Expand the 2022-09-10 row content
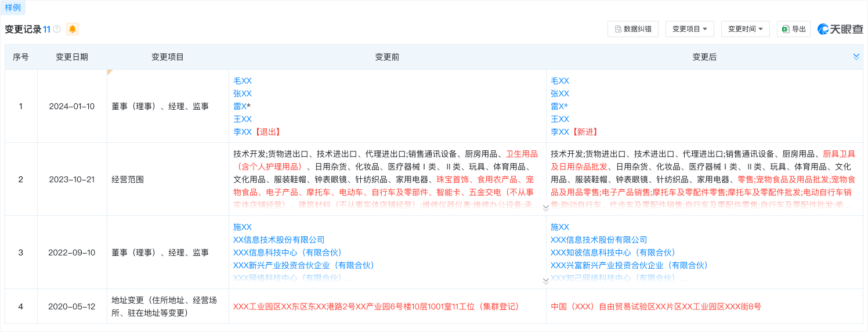This screenshot has width=868, height=332. (545, 281)
